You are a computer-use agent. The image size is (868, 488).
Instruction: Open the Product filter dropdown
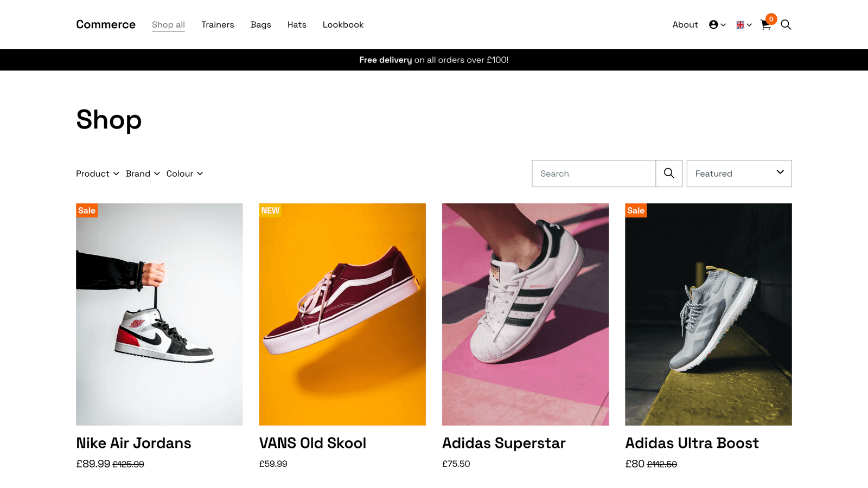[97, 174]
